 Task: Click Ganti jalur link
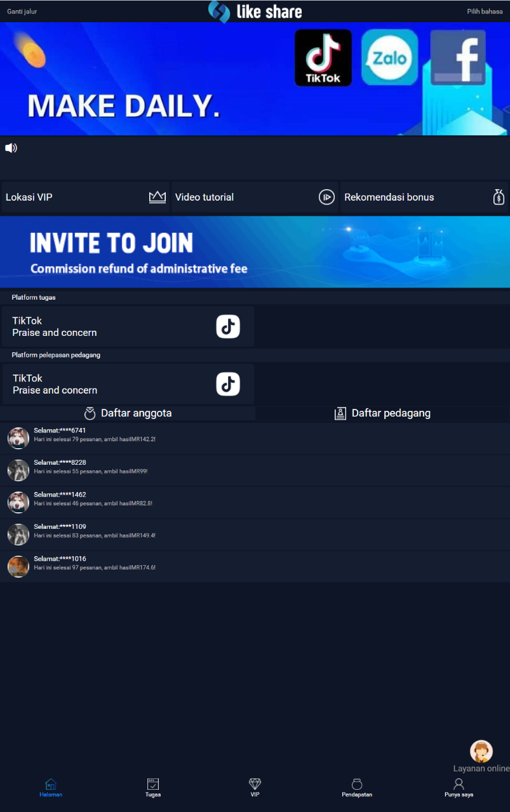click(x=22, y=11)
